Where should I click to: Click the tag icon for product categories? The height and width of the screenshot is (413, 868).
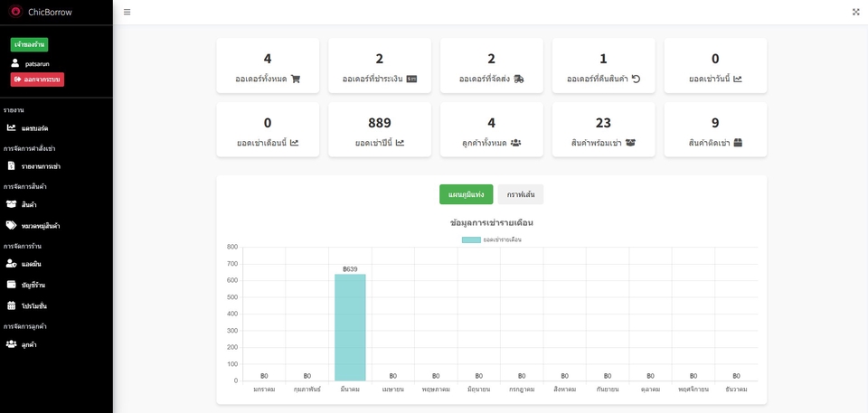[x=11, y=225]
